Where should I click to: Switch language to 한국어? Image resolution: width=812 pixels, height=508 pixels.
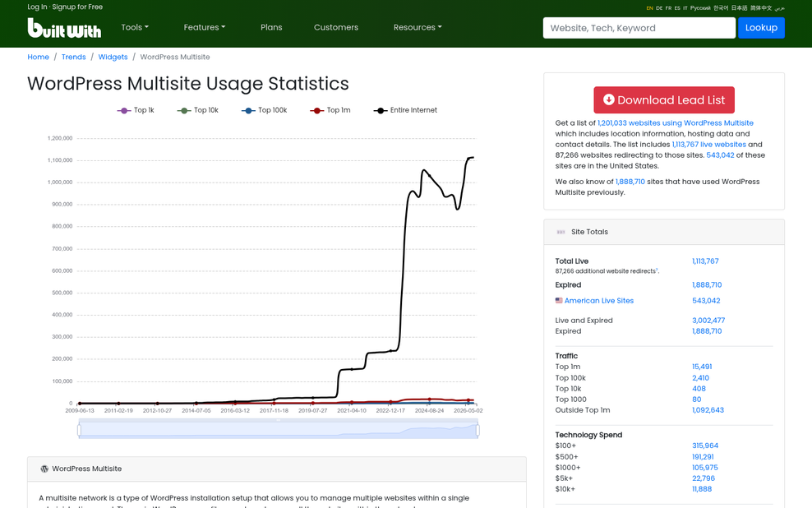720,7
